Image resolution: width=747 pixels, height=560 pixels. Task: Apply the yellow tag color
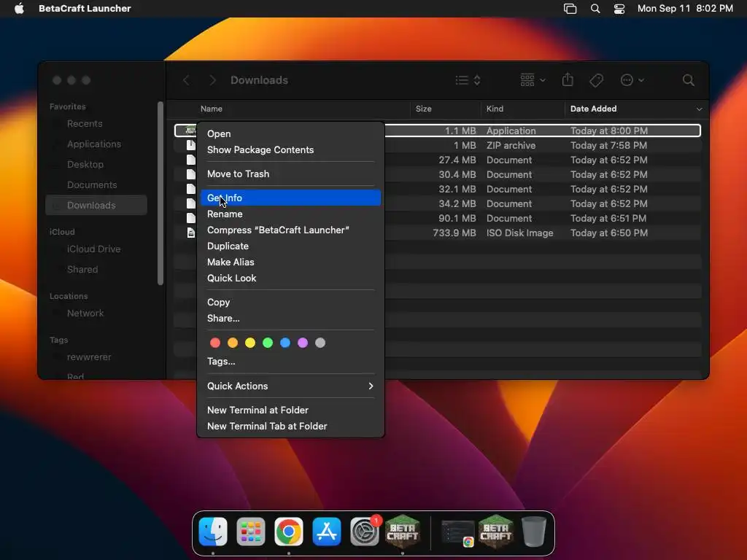[250, 343]
